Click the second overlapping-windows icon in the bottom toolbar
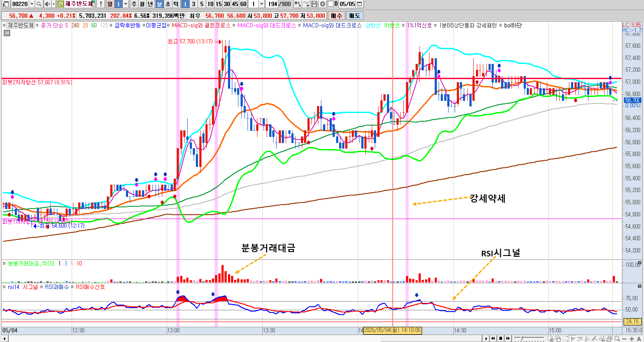The width and height of the screenshot is (644, 342). pos(558,338)
